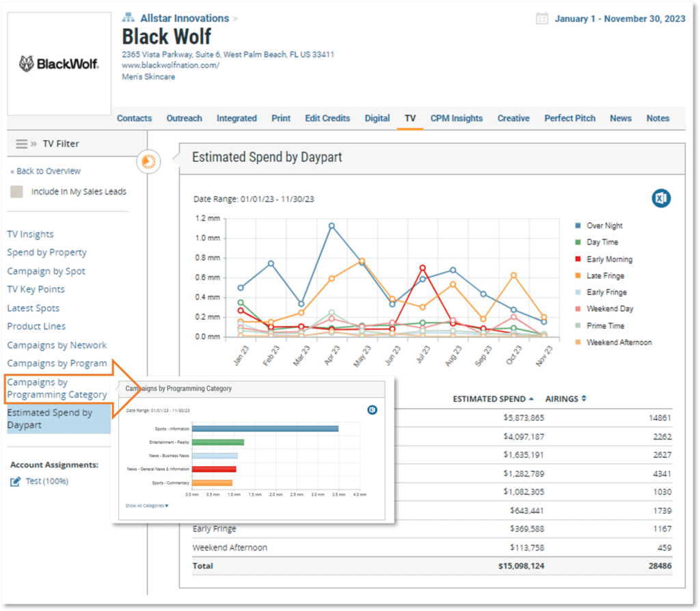The width and height of the screenshot is (700, 611).
Task: Enable Include In My Sales Leads checkbox
Action: pos(17,192)
